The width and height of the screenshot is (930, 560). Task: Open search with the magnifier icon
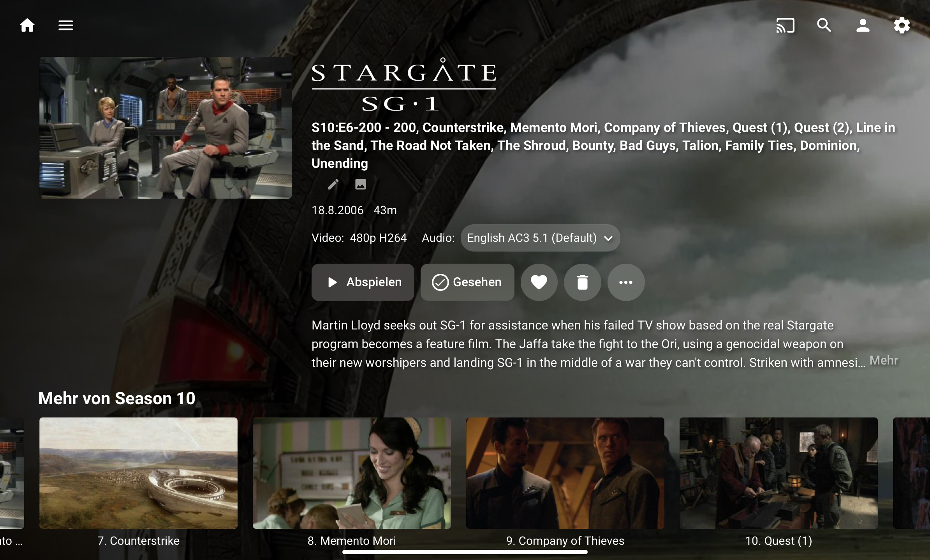click(824, 26)
